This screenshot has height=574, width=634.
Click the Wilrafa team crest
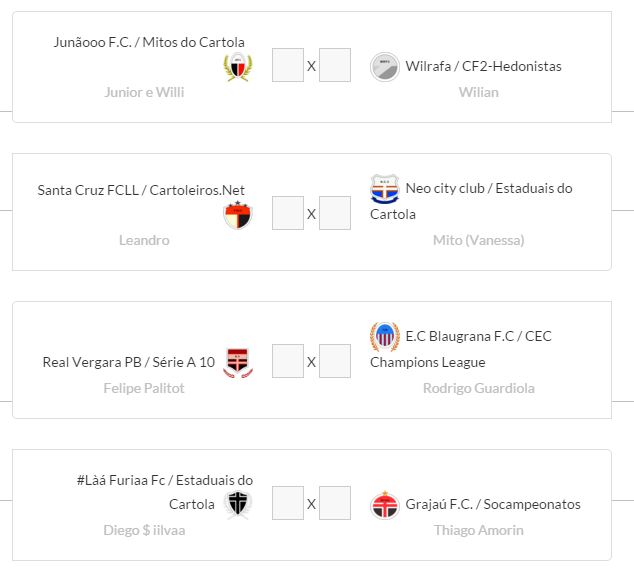click(385, 67)
